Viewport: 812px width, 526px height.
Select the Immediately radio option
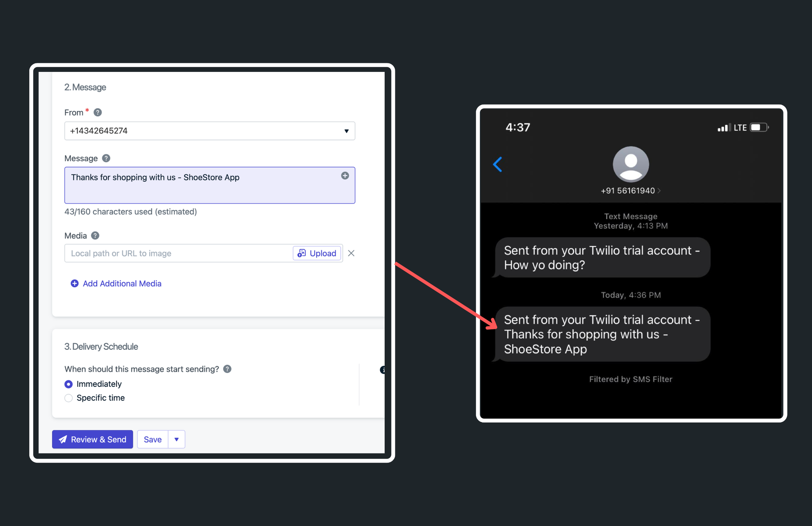69,384
